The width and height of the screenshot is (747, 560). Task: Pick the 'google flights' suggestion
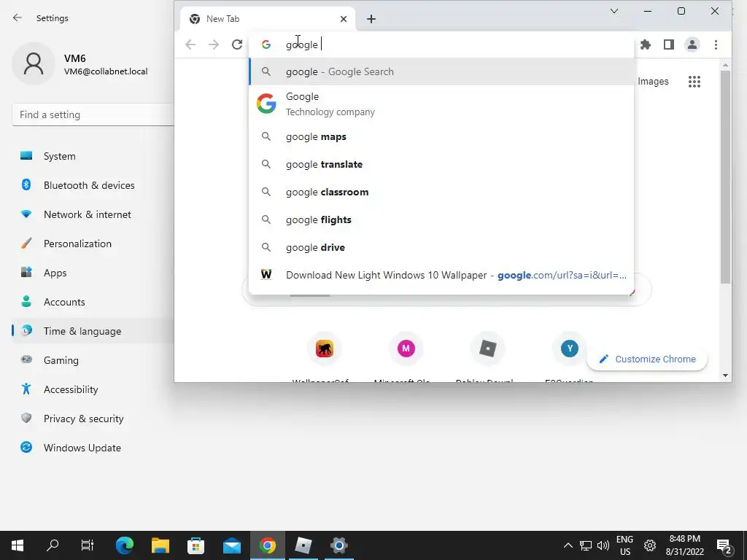tap(441, 220)
